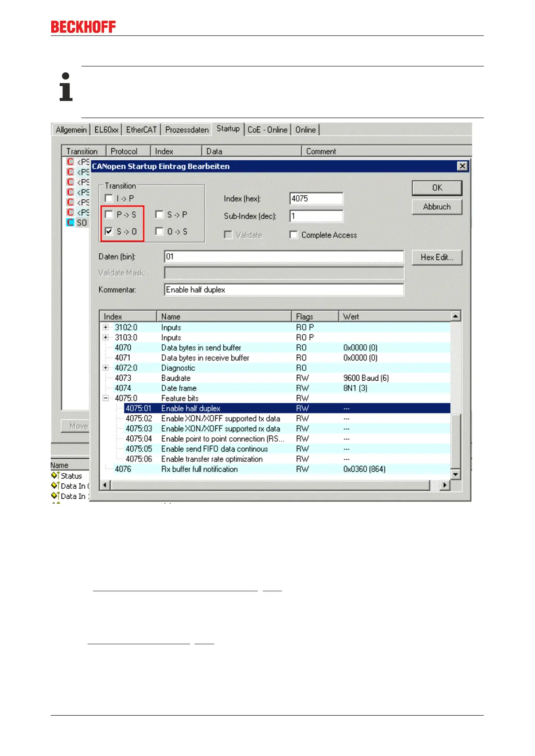Select the 4076 Rx buffer full notification row
This screenshot has height=756, width=535.
click(x=275, y=469)
